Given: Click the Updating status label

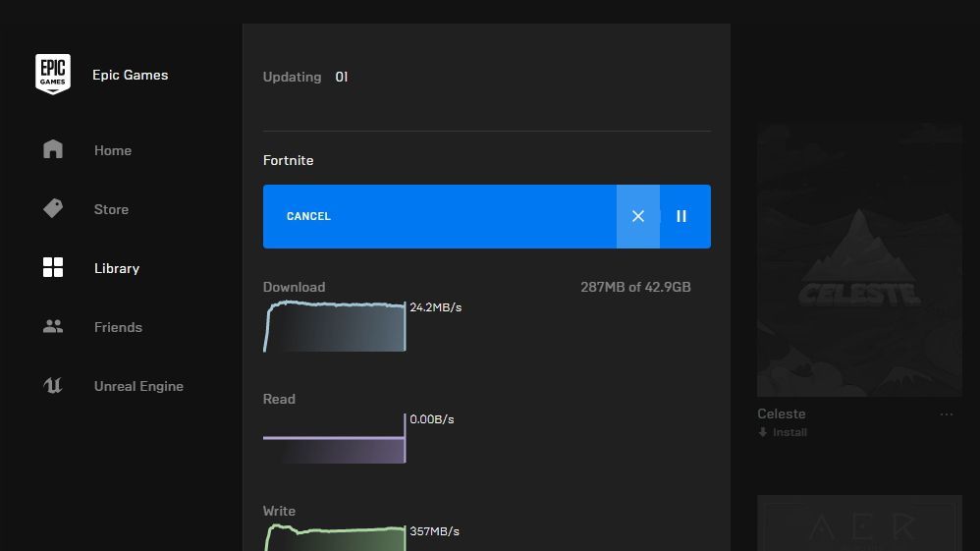Looking at the screenshot, I should tap(292, 77).
